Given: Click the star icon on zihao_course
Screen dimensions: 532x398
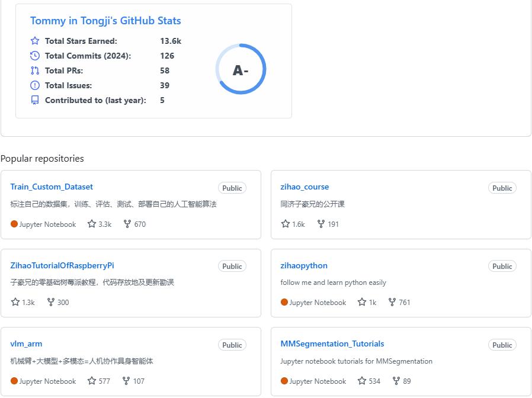Looking at the screenshot, I should pyautogui.click(x=286, y=224).
